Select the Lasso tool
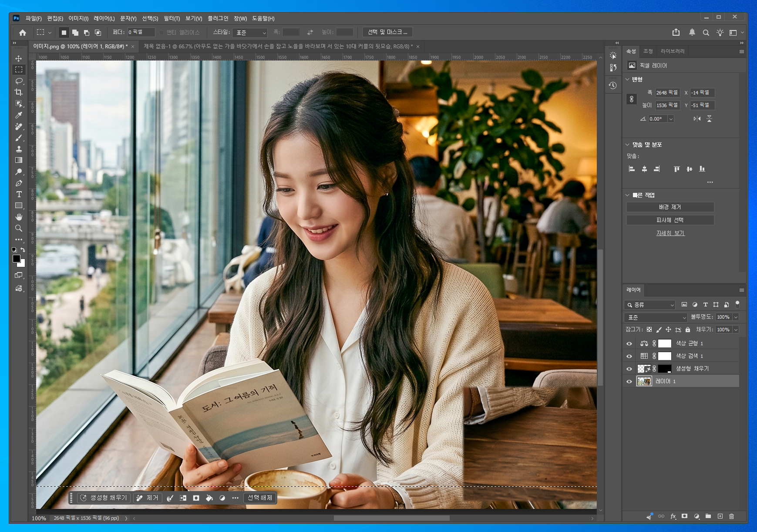This screenshot has width=757, height=532. (19, 81)
